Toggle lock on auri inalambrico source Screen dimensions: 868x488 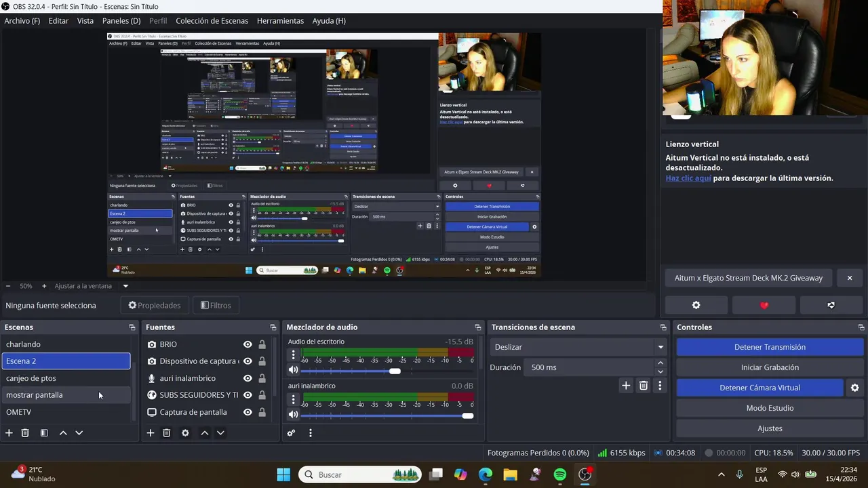(262, 378)
